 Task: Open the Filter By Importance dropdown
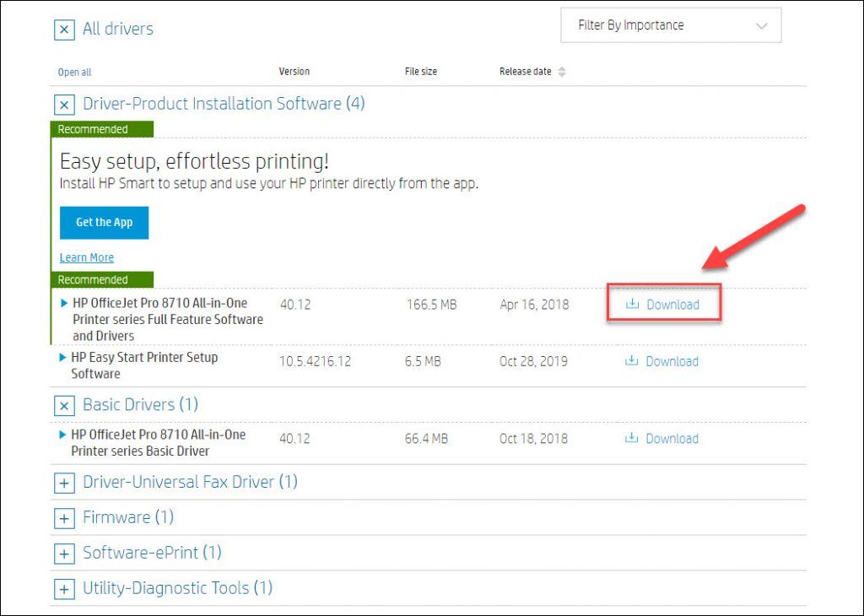[x=671, y=25]
